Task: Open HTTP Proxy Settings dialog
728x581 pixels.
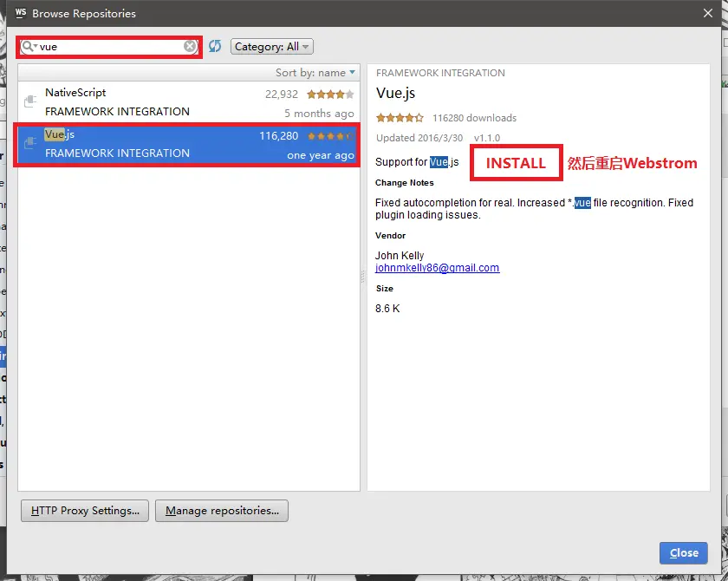Action: pos(85,511)
